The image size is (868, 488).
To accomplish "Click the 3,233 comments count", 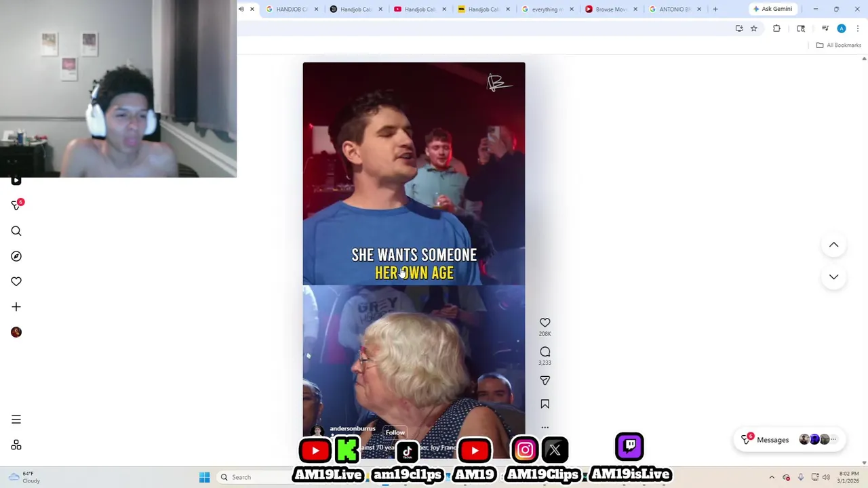I will click(x=545, y=363).
